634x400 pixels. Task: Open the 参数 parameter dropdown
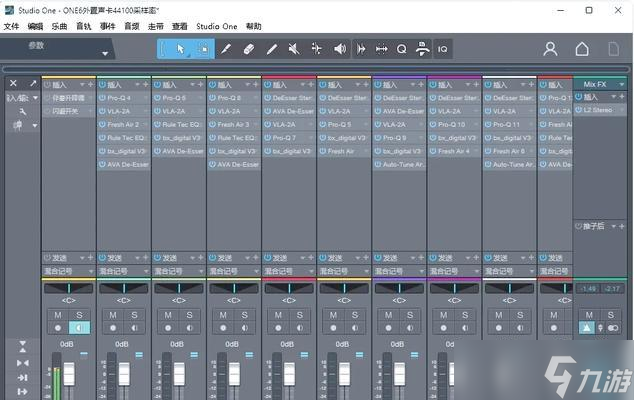104,53
